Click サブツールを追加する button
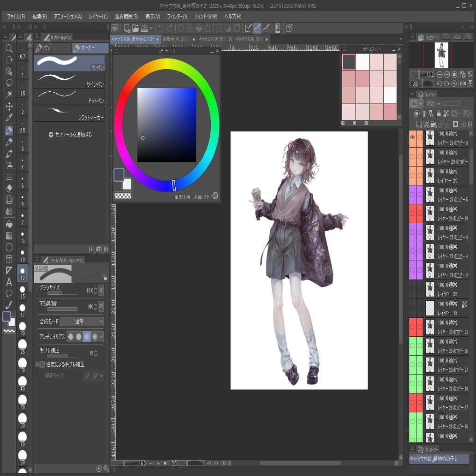Image resolution: width=476 pixels, height=476 pixels. click(x=71, y=135)
